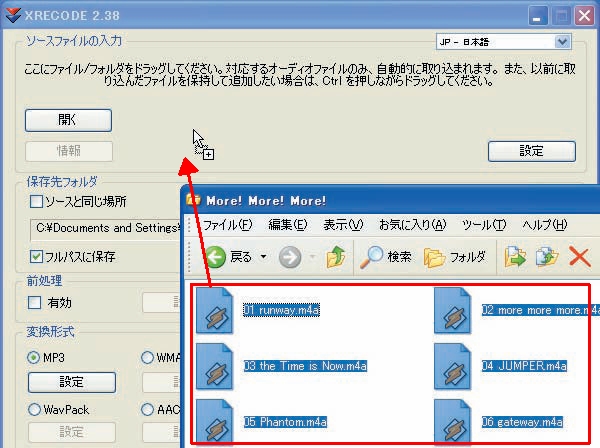Click the 情報 (Info) button
Screen dimensions: 600x448
(69, 151)
